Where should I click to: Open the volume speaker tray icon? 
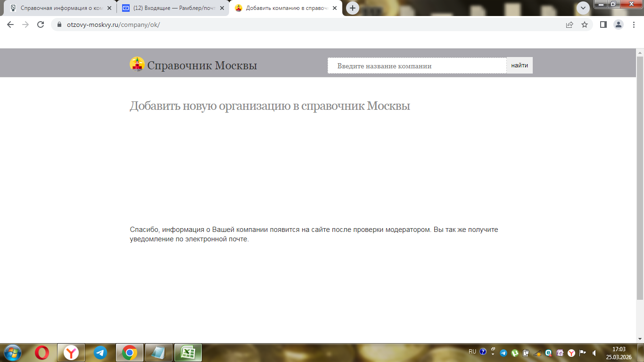594,353
